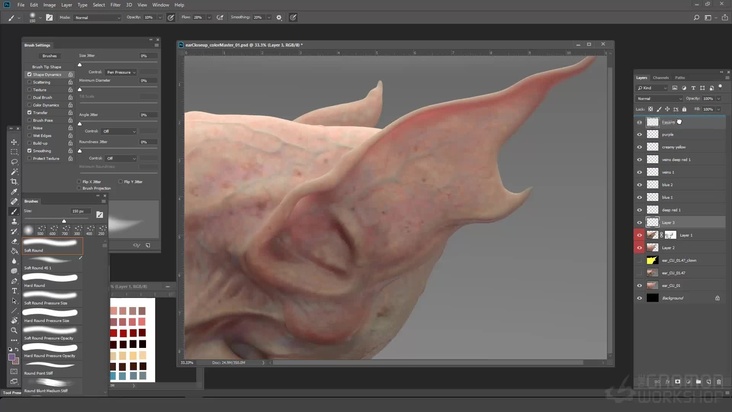Toggle Transfer checkbox
Screen dimensions: 732x412
pyautogui.click(x=29, y=112)
